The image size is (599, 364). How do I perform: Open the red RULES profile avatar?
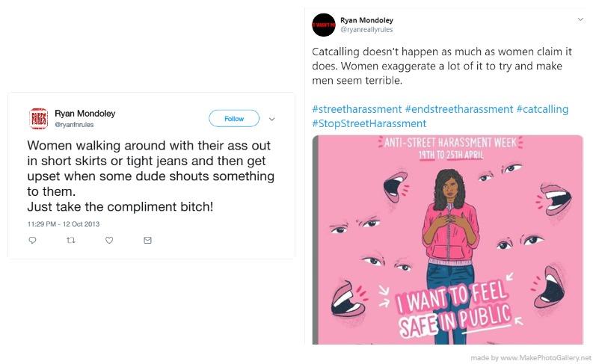(x=39, y=119)
